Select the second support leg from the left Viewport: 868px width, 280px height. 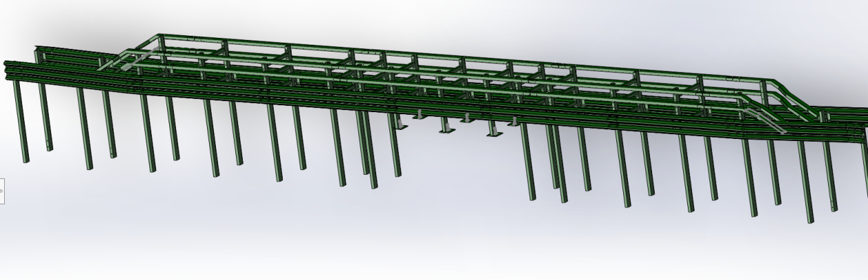(45, 117)
